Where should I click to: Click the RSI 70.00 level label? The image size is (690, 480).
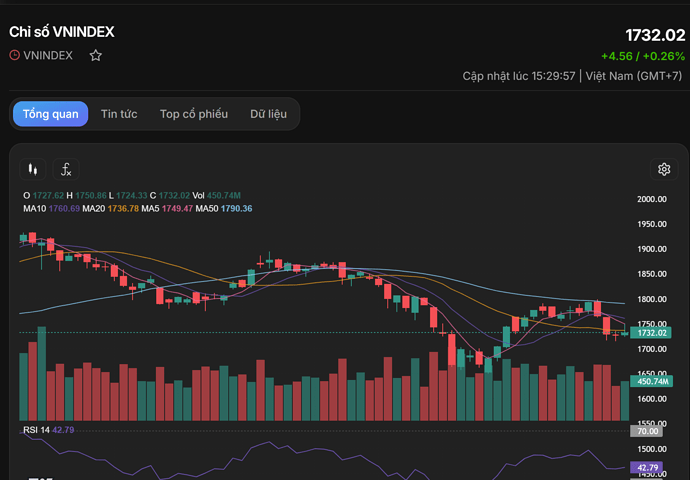[646, 431]
